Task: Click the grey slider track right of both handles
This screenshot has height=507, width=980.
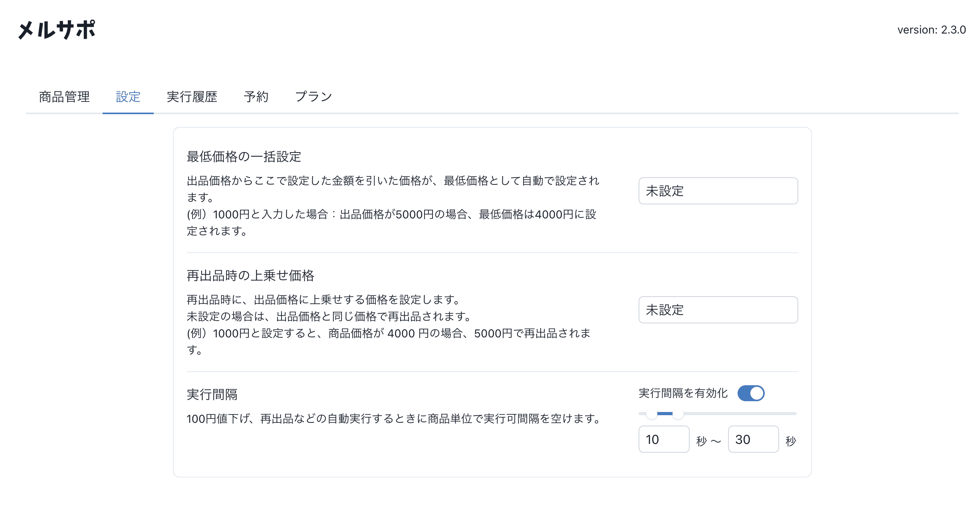Action: [x=739, y=414]
